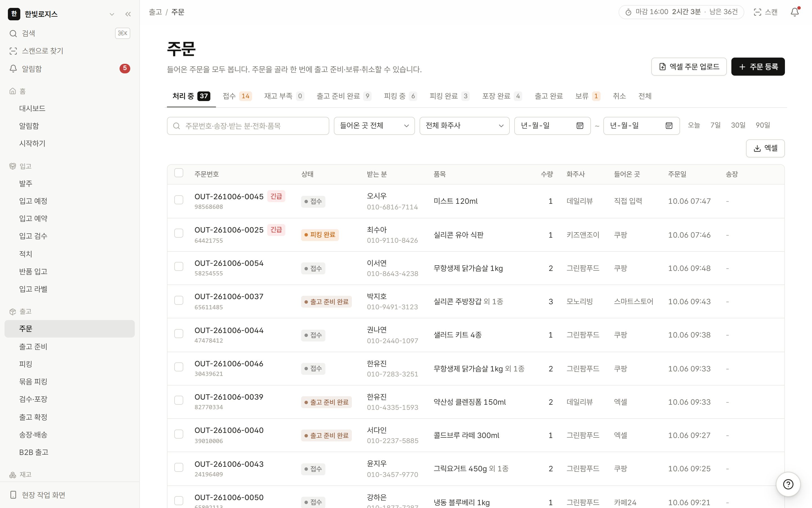
Task: Open 묶음 피킹 in the sidebar
Action: [x=69, y=382]
